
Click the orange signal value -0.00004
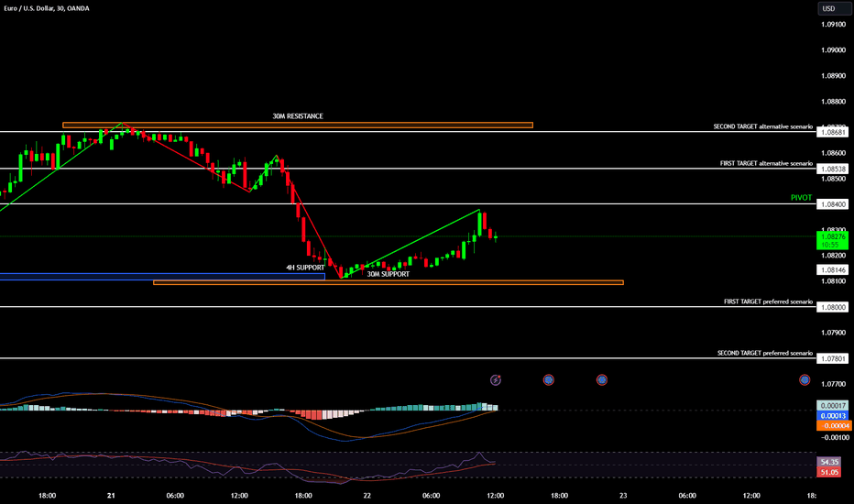click(x=833, y=425)
